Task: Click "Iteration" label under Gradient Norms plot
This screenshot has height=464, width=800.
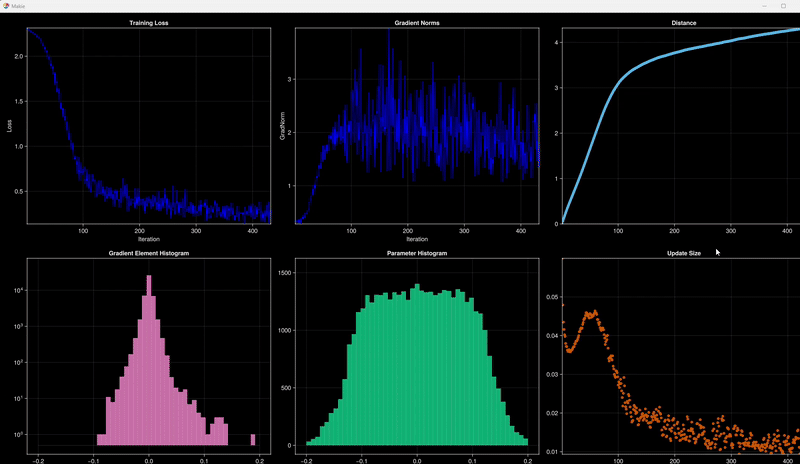Action: (x=417, y=239)
